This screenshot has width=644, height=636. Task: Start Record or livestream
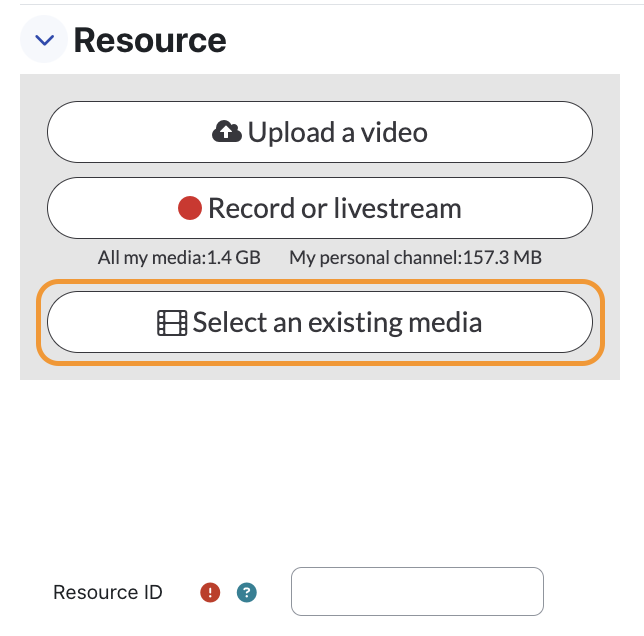pyautogui.click(x=320, y=208)
